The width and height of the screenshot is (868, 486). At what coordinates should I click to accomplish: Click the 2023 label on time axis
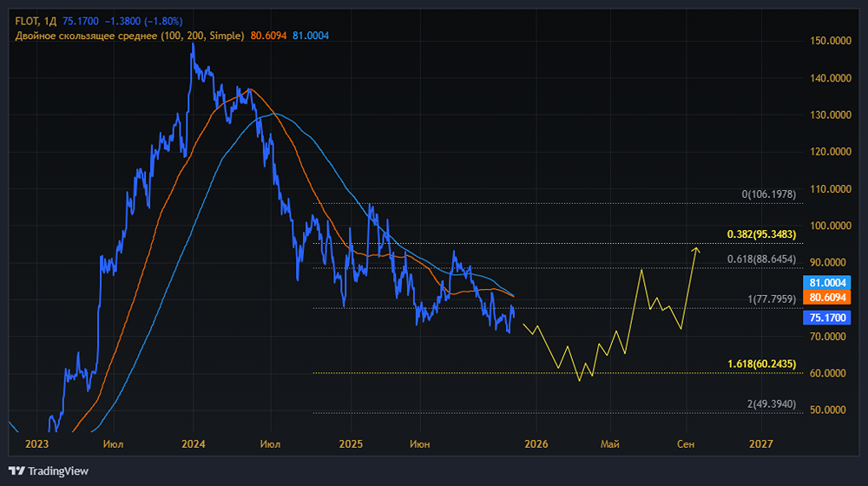(37, 444)
